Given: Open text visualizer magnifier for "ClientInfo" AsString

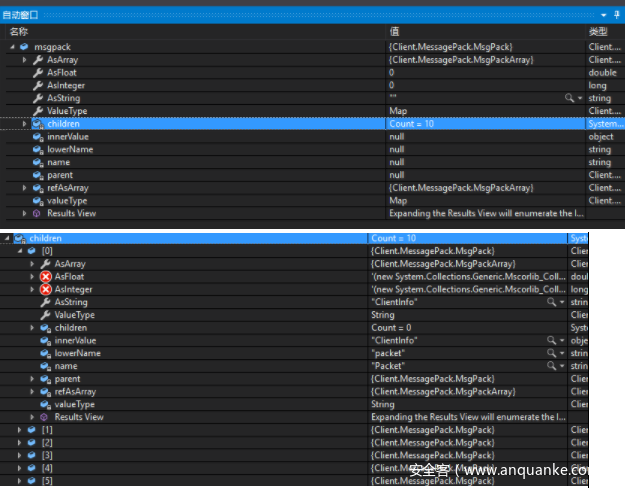Looking at the screenshot, I should pos(549,302).
